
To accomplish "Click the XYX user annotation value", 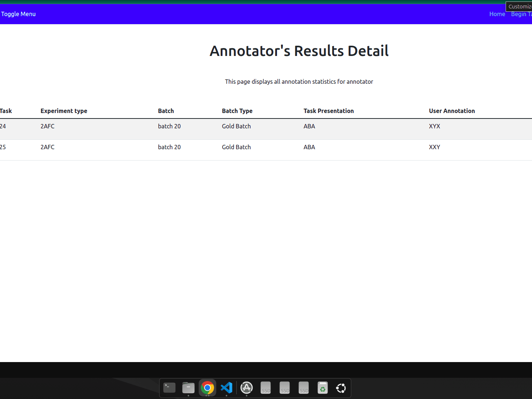I will (x=435, y=126).
